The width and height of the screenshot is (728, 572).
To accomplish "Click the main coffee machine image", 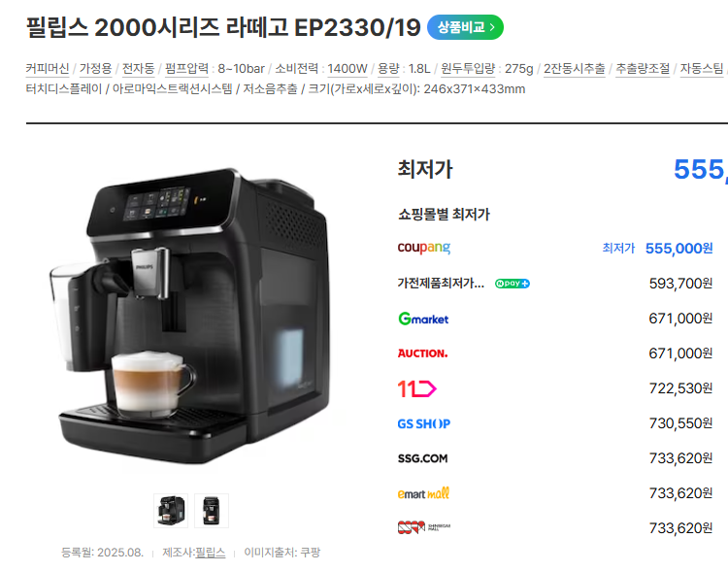I will coord(191,316).
